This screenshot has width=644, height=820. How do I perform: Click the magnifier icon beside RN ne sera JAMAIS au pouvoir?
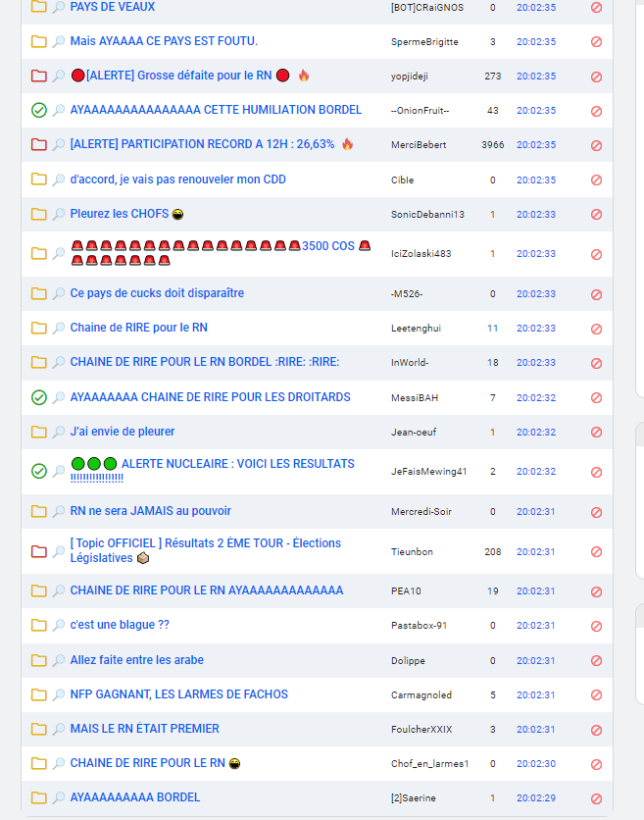(59, 512)
